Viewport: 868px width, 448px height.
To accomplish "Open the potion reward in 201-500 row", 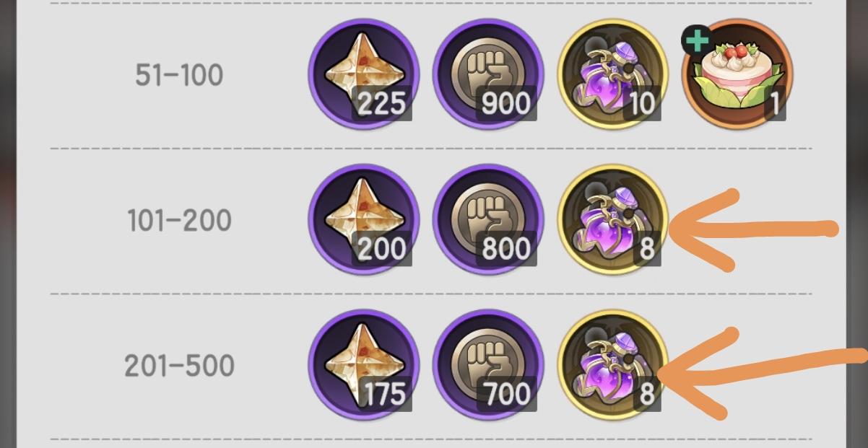I will coord(613,366).
